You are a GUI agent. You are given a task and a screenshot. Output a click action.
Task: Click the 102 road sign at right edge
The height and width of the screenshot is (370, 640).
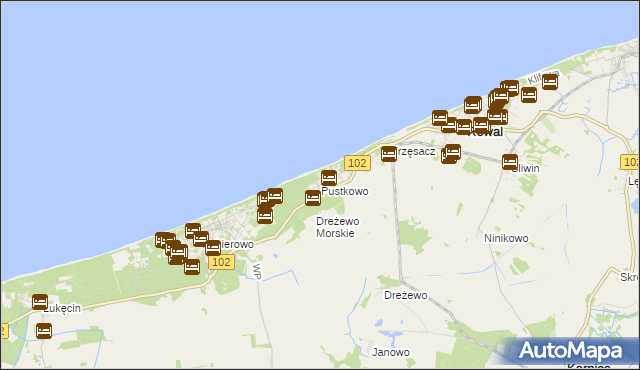pyautogui.click(x=630, y=162)
